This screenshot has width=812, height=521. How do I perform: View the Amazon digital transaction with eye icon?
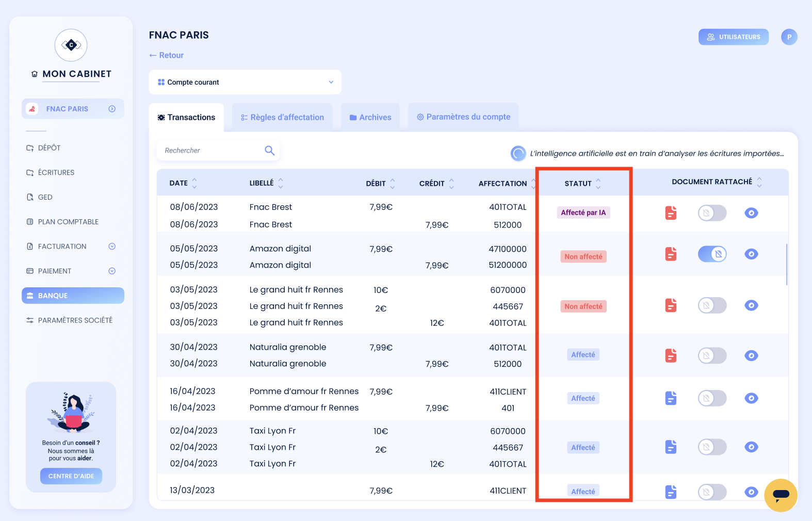(751, 254)
